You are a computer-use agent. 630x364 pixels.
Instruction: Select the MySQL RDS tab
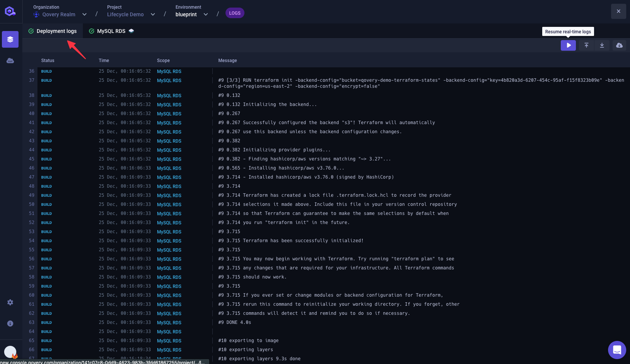111,31
